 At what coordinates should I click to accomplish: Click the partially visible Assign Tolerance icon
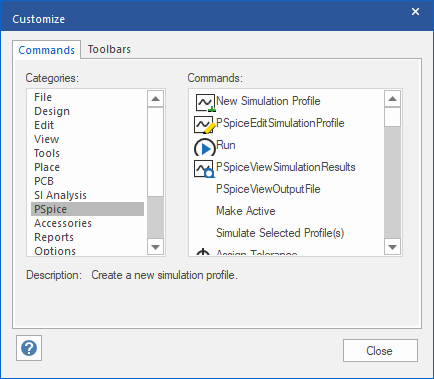point(203,252)
